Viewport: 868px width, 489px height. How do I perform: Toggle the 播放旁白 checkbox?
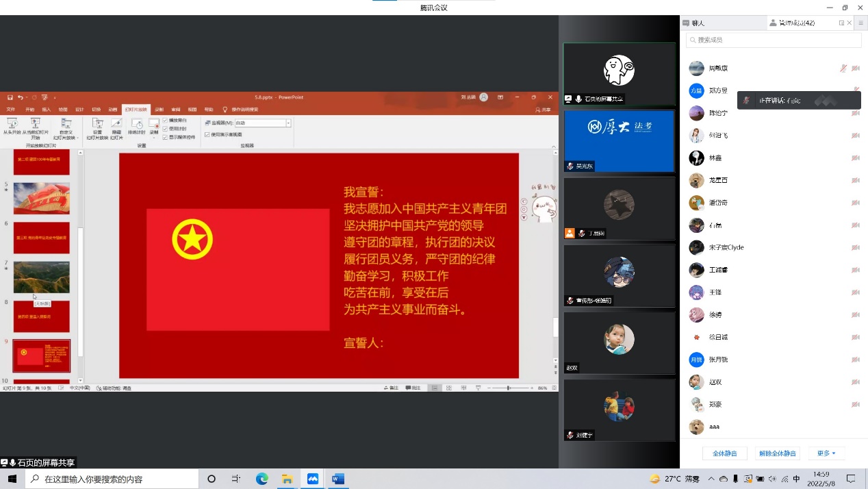tap(165, 120)
